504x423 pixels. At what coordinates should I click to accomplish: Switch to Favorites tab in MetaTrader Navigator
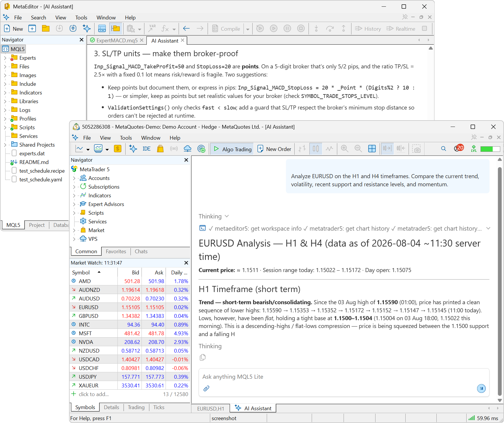tap(116, 251)
